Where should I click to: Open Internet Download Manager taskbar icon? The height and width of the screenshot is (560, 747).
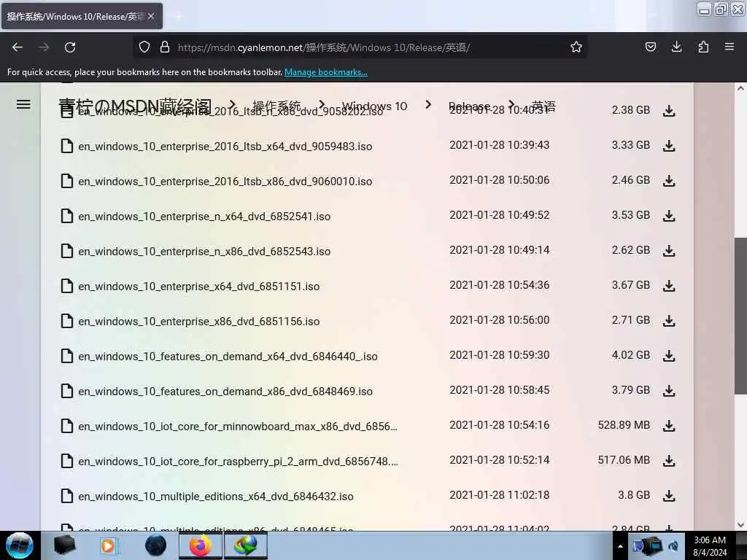(x=245, y=545)
